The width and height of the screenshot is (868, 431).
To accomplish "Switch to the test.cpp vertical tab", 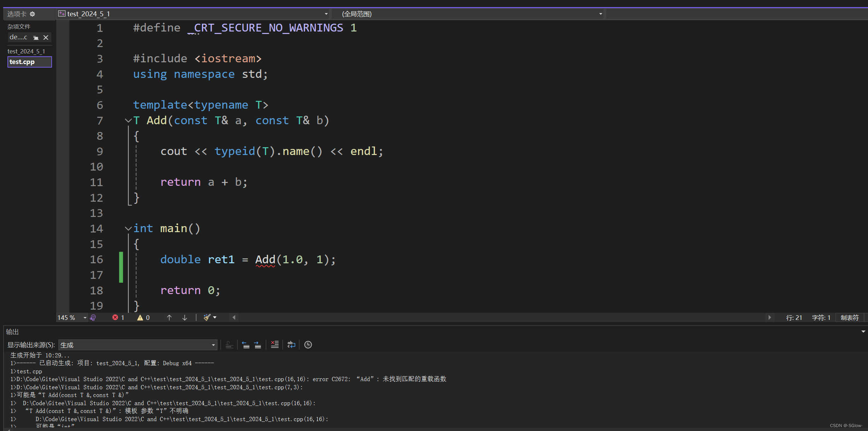I will point(29,62).
